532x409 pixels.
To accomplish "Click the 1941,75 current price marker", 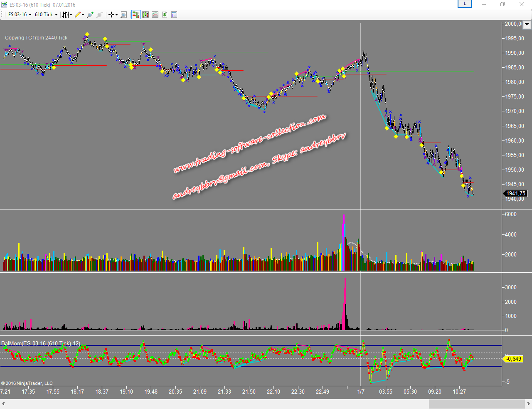I will tap(515, 193).
